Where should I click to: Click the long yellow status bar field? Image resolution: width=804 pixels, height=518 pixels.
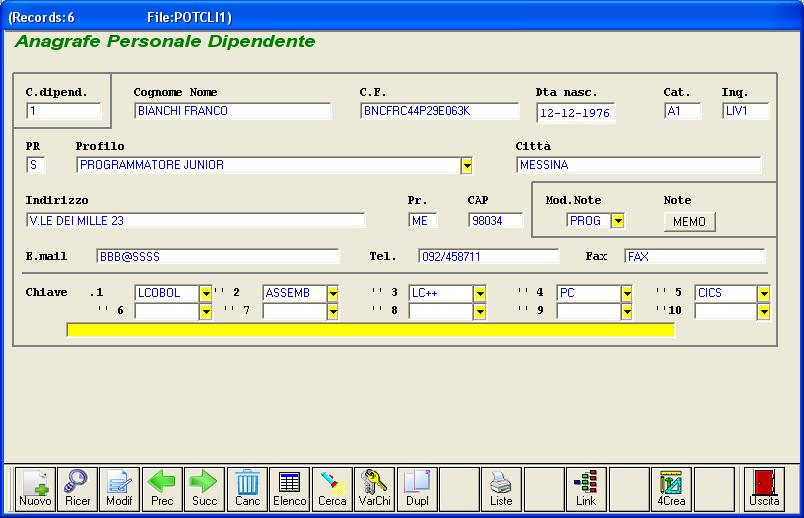pos(371,330)
